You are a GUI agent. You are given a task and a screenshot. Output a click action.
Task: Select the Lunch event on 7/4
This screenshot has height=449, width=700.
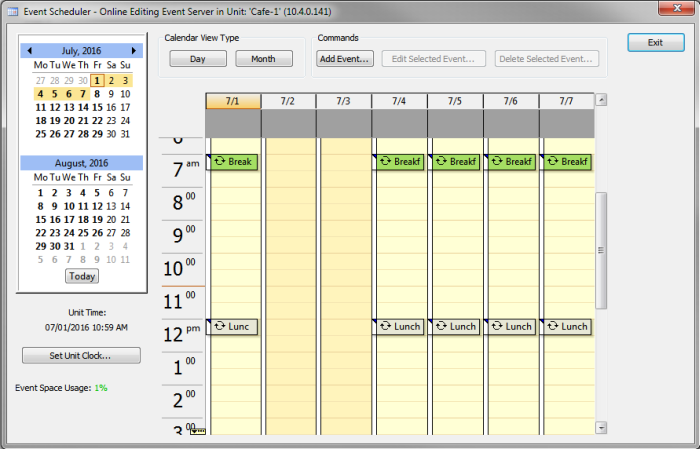pyautogui.click(x=398, y=327)
